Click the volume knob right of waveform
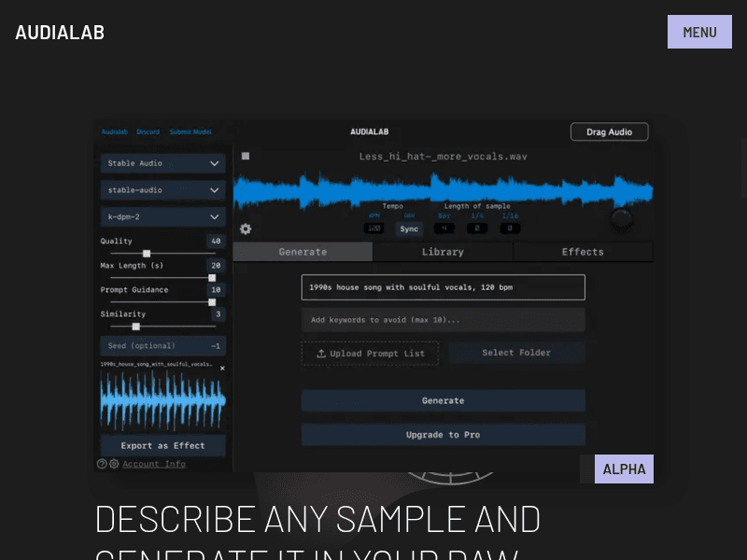The height and width of the screenshot is (560, 747). pos(622,219)
